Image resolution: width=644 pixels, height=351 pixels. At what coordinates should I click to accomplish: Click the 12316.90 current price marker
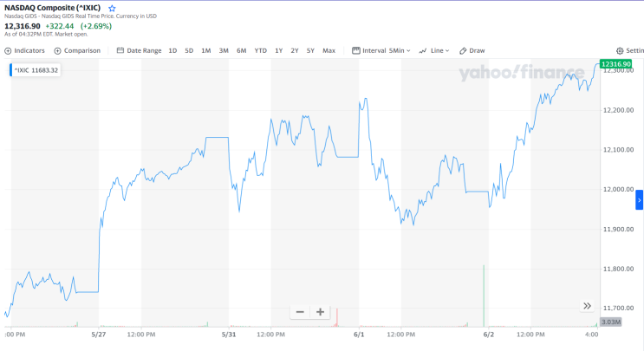point(615,64)
